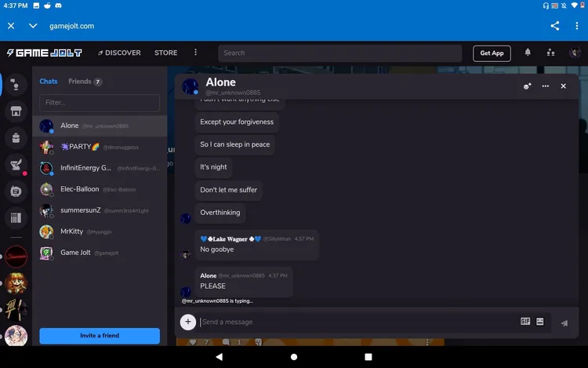Open chat options ellipsis menu

(x=545, y=86)
